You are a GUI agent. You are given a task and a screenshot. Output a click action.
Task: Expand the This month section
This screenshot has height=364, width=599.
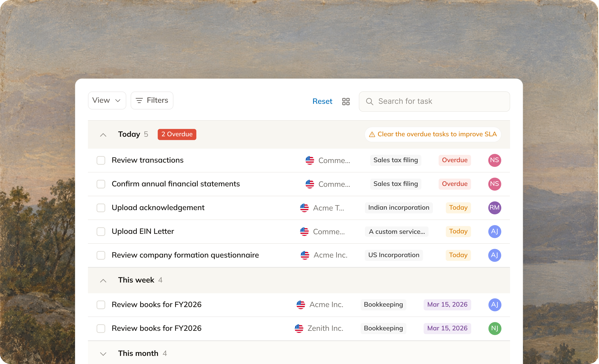point(103,354)
